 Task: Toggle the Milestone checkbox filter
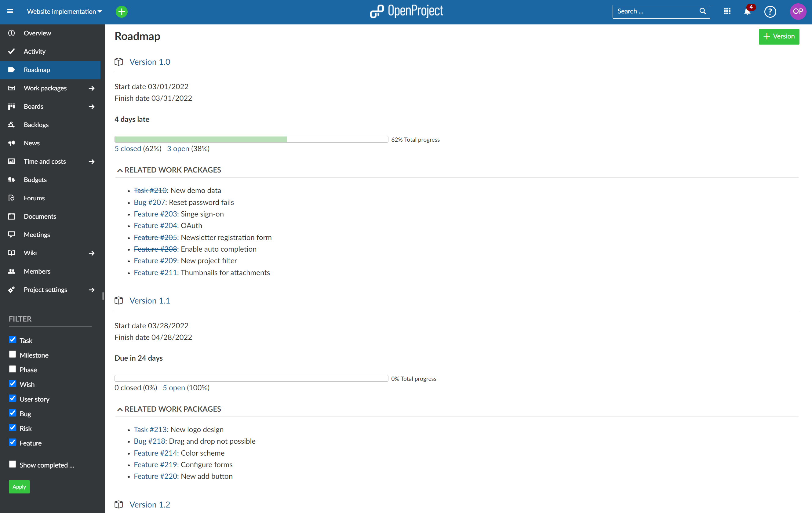[13, 354]
